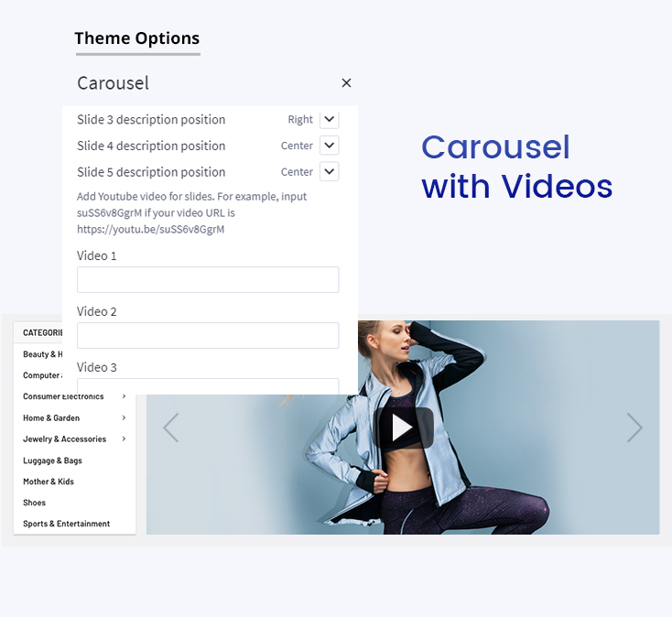
Task: Go to next carousel slide
Action: (x=634, y=428)
